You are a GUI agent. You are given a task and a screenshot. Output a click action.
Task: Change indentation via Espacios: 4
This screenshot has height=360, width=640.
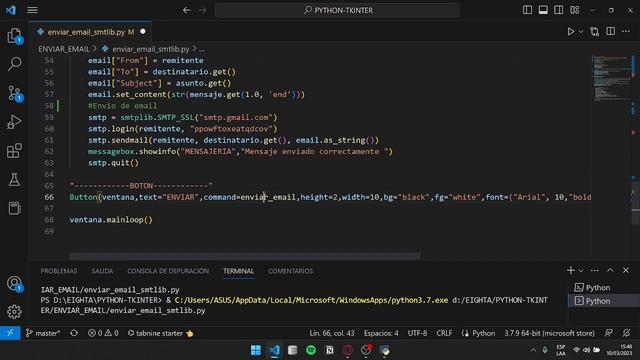pyautogui.click(x=381, y=333)
